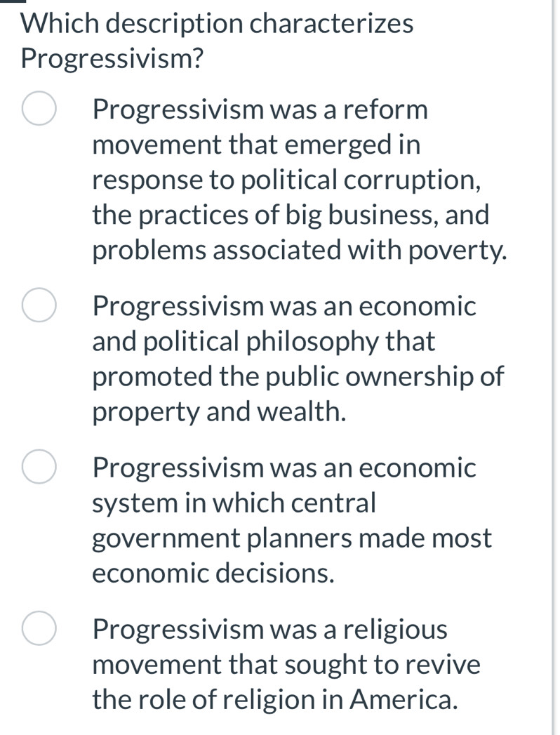This screenshot has height=735, width=560.
Task: Select the reform movement answer radio button
Action: (x=39, y=111)
